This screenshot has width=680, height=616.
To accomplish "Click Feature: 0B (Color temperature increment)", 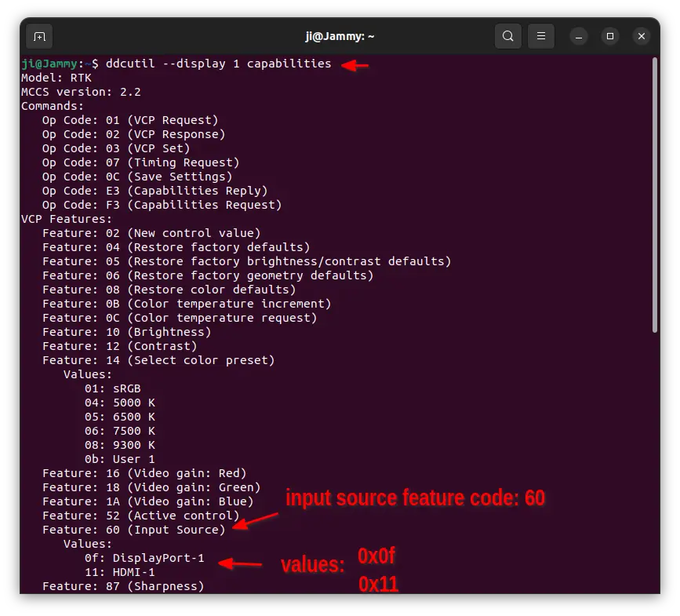I will pyautogui.click(x=187, y=304).
